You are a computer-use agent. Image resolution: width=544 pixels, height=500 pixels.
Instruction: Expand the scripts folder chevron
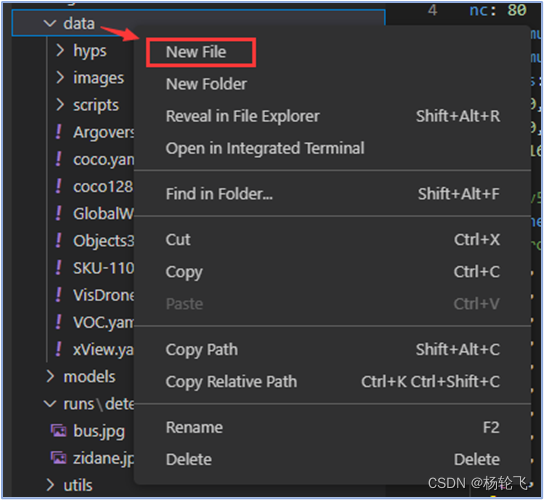click(60, 104)
